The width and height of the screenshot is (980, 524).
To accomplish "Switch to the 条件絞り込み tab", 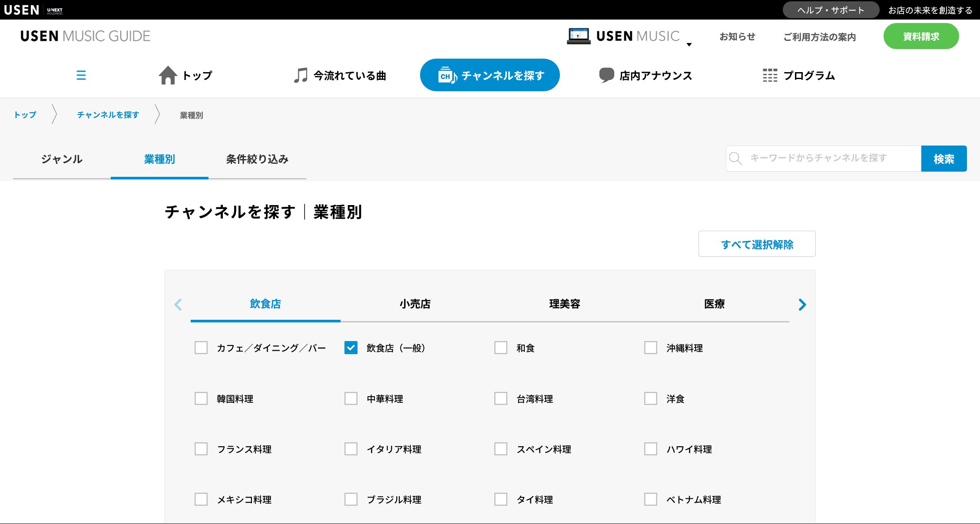I will (257, 159).
